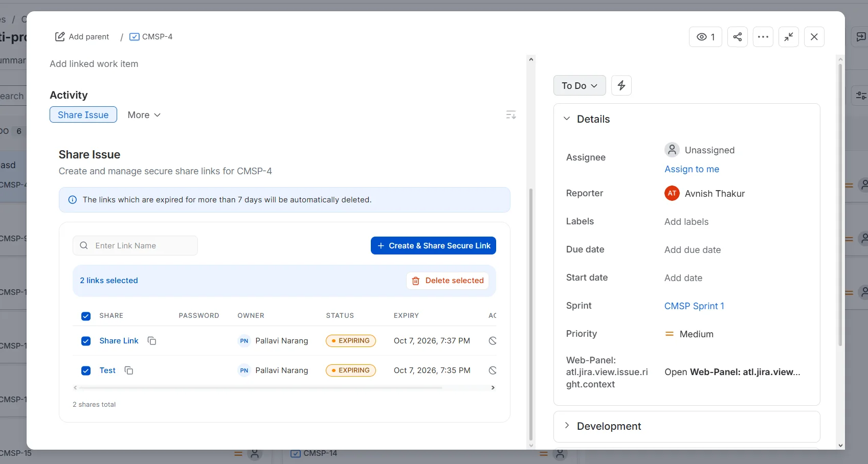Open the automation lightning bolt menu
This screenshot has width=868, height=464.
[x=621, y=85]
